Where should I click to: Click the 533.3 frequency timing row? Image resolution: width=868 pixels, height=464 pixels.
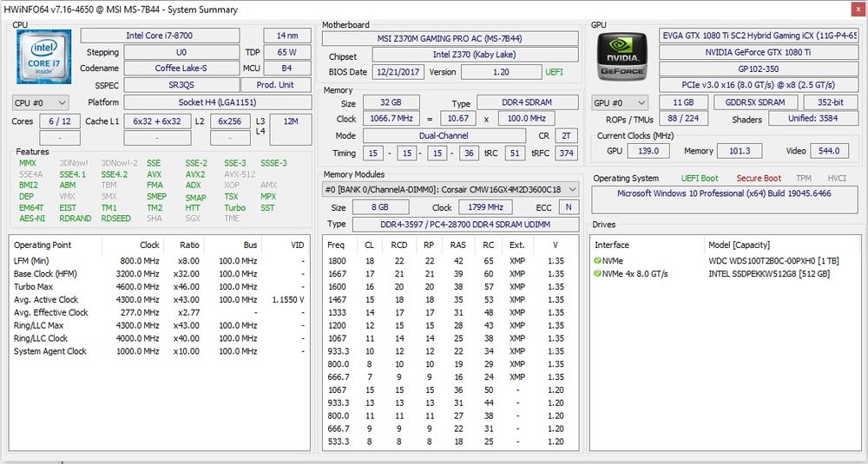(x=450, y=441)
